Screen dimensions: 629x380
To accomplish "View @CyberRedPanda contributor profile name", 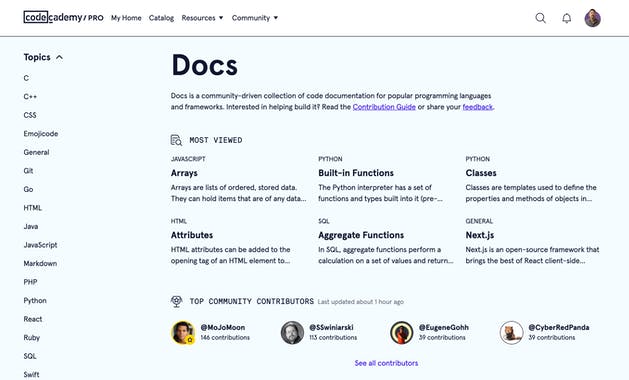I will click(x=559, y=327).
